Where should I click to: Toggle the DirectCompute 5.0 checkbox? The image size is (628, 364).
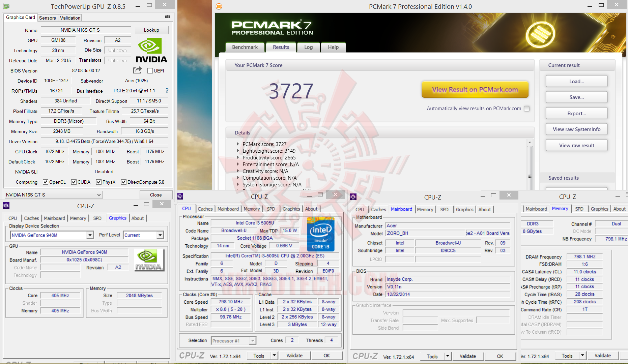tap(124, 182)
